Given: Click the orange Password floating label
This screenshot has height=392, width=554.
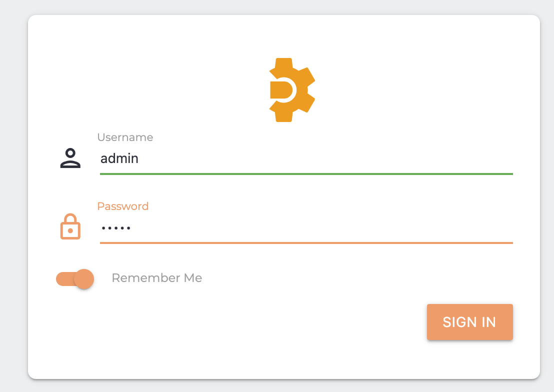Looking at the screenshot, I should tap(123, 206).
